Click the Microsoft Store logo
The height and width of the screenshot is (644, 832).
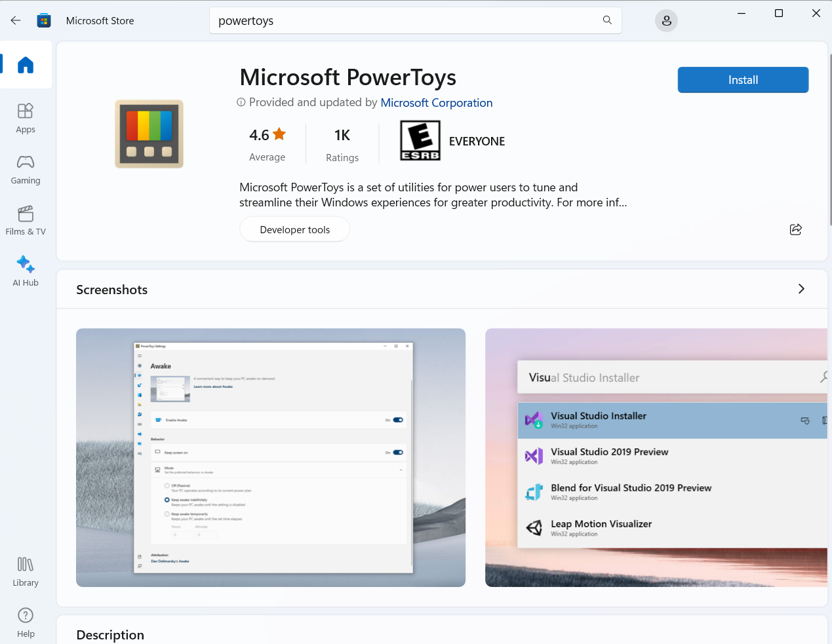pos(43,20)
